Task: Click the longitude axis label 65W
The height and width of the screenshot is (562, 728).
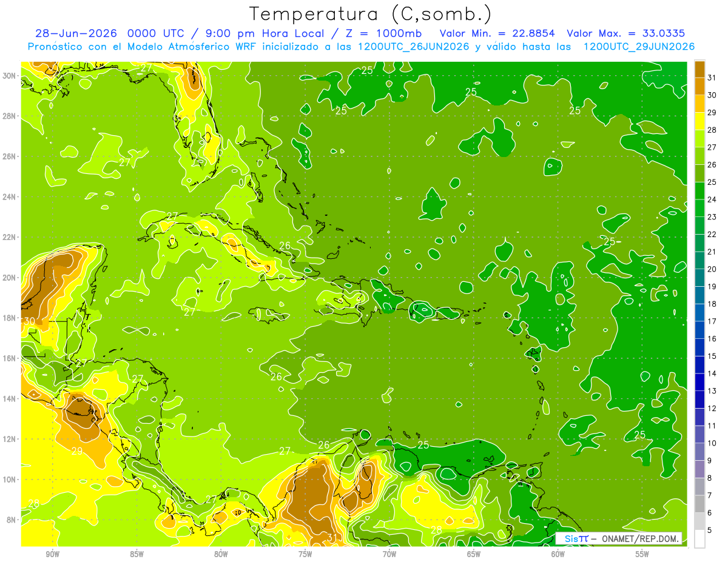Action: (474, 554)
